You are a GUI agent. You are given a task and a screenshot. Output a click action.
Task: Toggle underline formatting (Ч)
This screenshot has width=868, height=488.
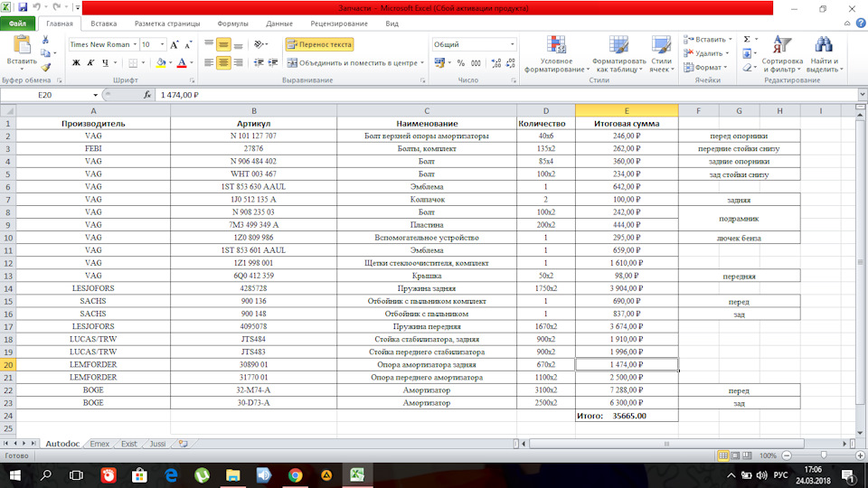(x=105, y=63)
